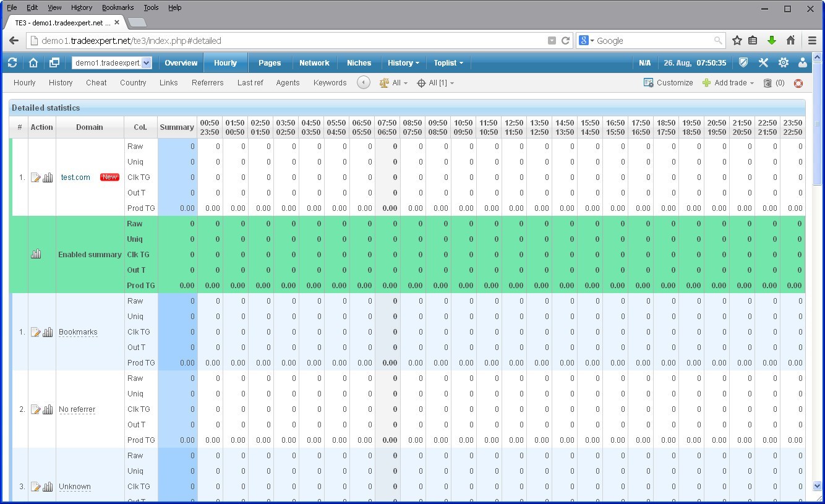Click the TE3 refresh icon

(12, 62)
